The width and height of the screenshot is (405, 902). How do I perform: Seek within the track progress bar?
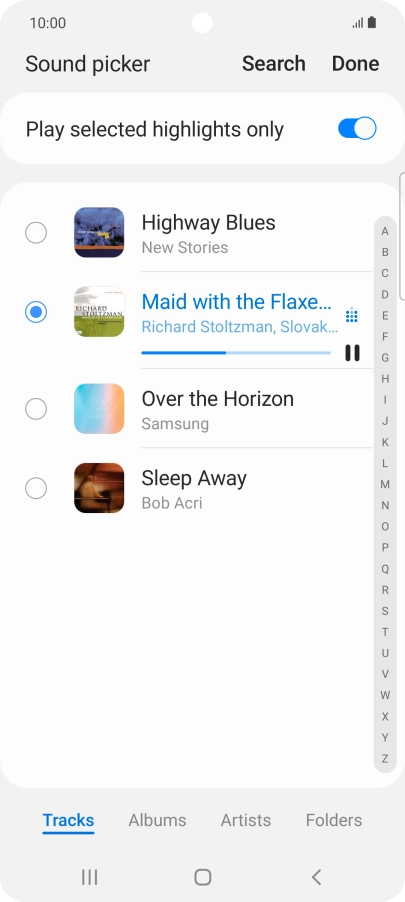click(x=236, y=353)
